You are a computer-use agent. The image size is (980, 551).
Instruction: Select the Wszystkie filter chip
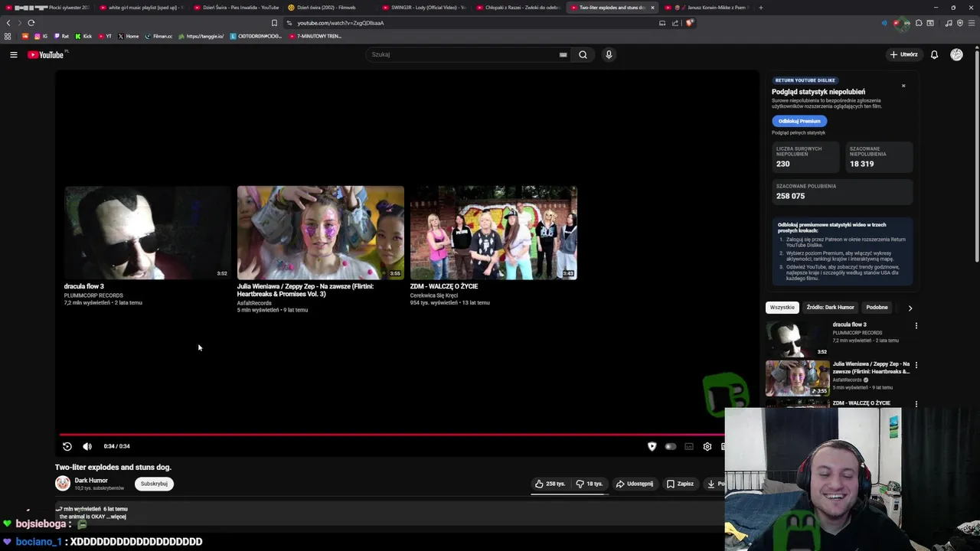click(782, 308)
